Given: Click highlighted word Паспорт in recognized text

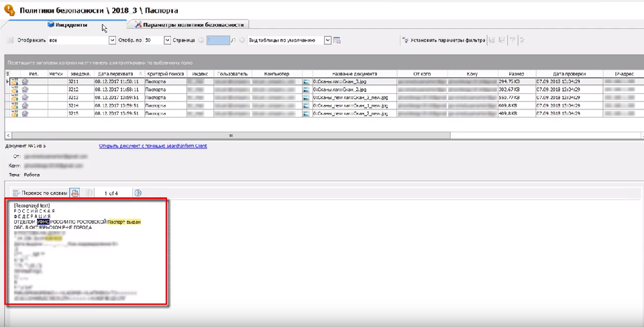Looking at the screenshot, I should tap(116, 222).
